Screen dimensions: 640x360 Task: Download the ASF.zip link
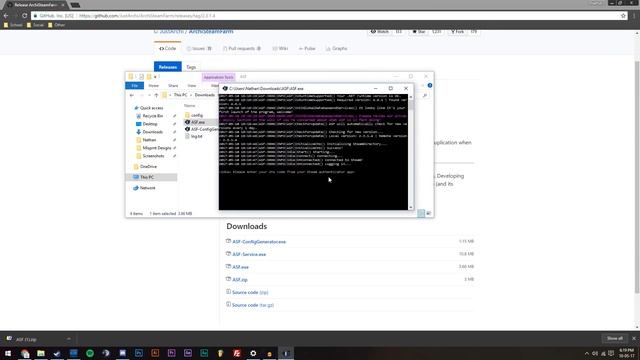click(x=240, y=280)
